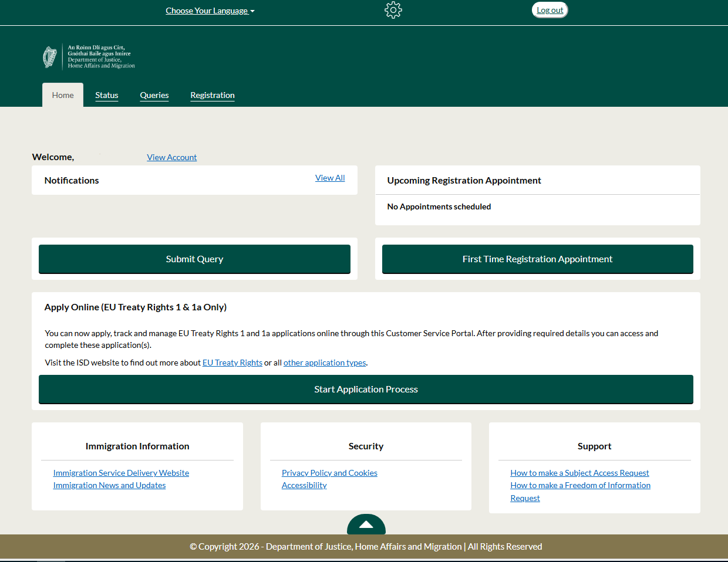Click the Upcoming Registration Appointment heading
The height and width of the screenshot is (562, 728).
(464, 180)
